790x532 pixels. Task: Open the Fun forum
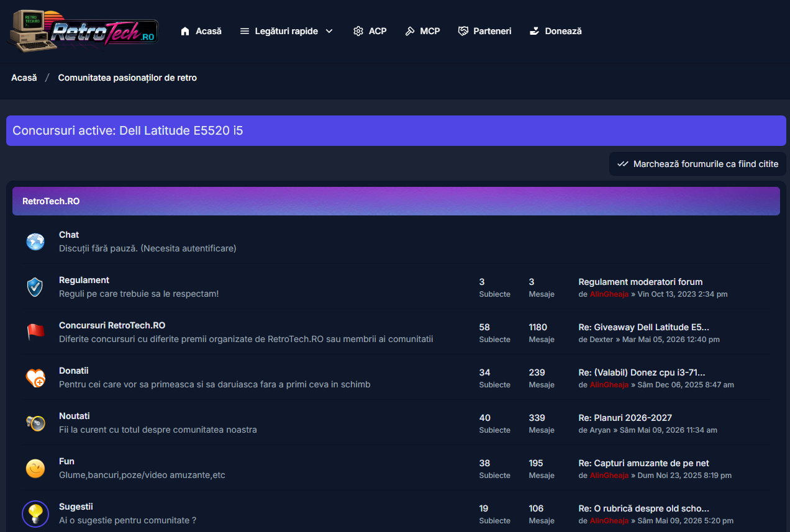click(66, 461)
